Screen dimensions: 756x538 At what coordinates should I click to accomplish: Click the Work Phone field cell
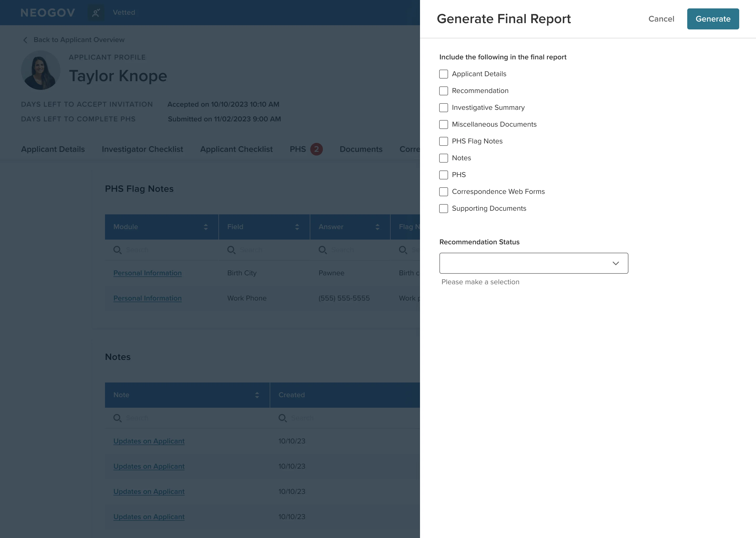tap(246, 298)
